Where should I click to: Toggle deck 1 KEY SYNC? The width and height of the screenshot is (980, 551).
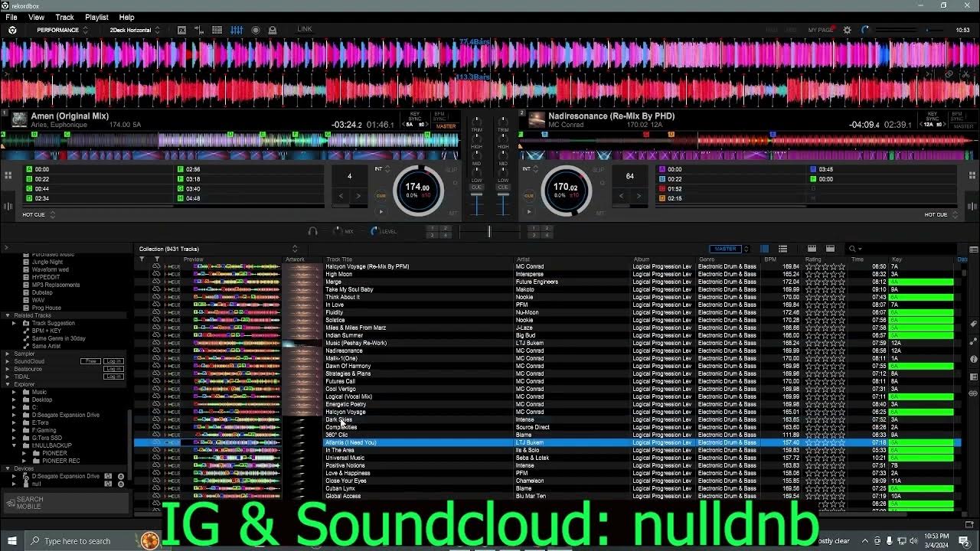pyautogui.click(x=416, y=116)
